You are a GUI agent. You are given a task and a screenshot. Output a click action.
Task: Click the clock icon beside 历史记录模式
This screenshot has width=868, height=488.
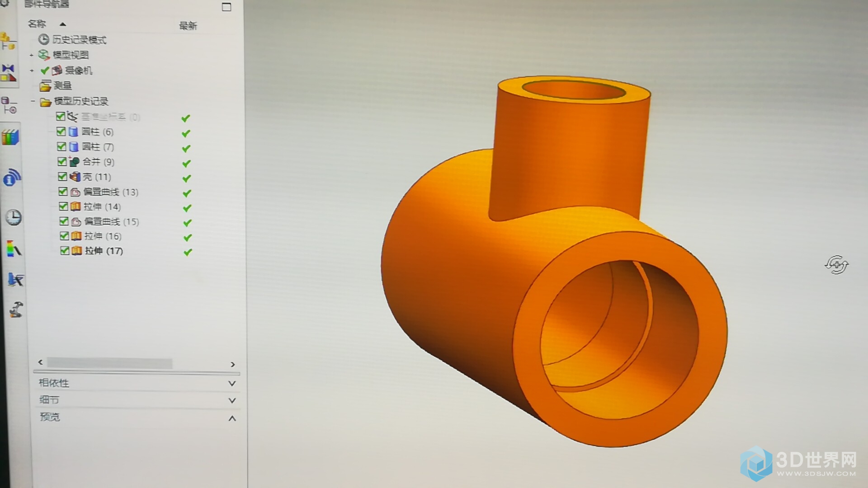(43, 40)
